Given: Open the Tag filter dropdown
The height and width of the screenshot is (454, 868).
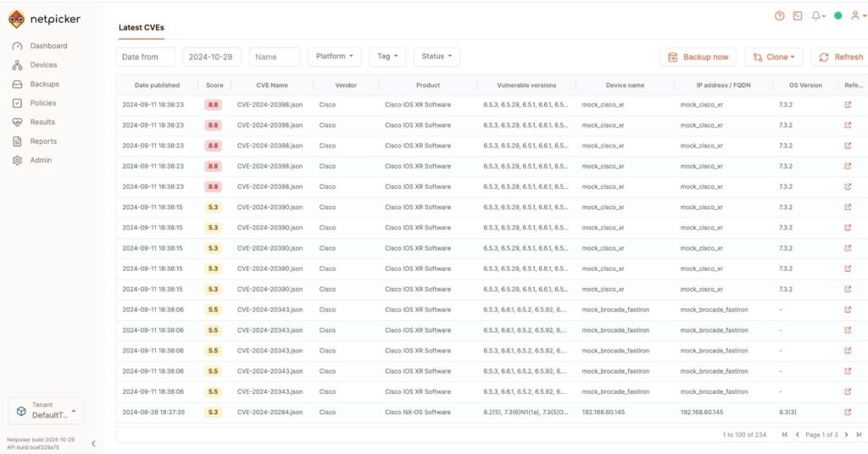Looking at the screenshot, I should point(387,57).
